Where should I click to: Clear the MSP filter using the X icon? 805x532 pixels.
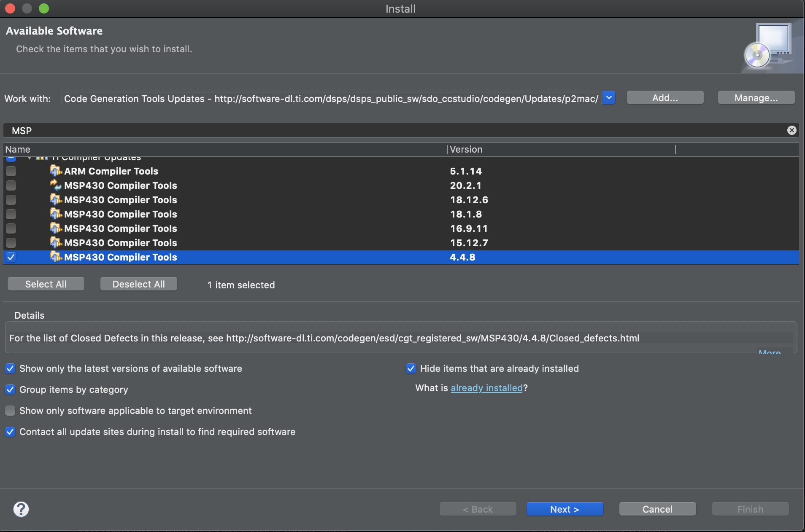(792, 130)
